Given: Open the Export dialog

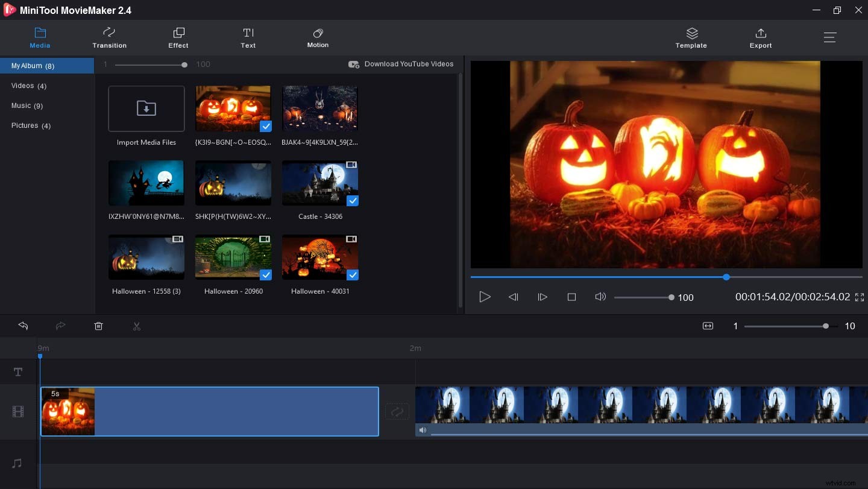Looking at the screenshot, I should click(x=760, y=37).
